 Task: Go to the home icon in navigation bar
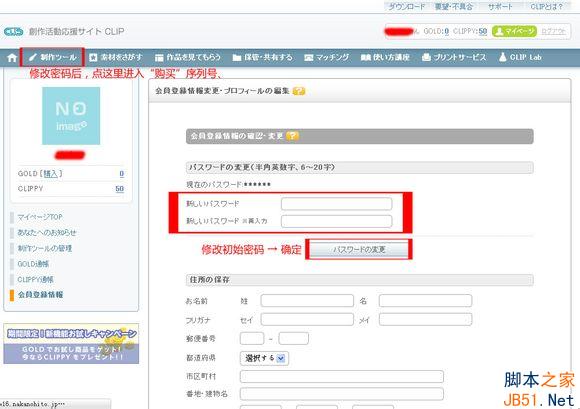(x=12, y=58)
